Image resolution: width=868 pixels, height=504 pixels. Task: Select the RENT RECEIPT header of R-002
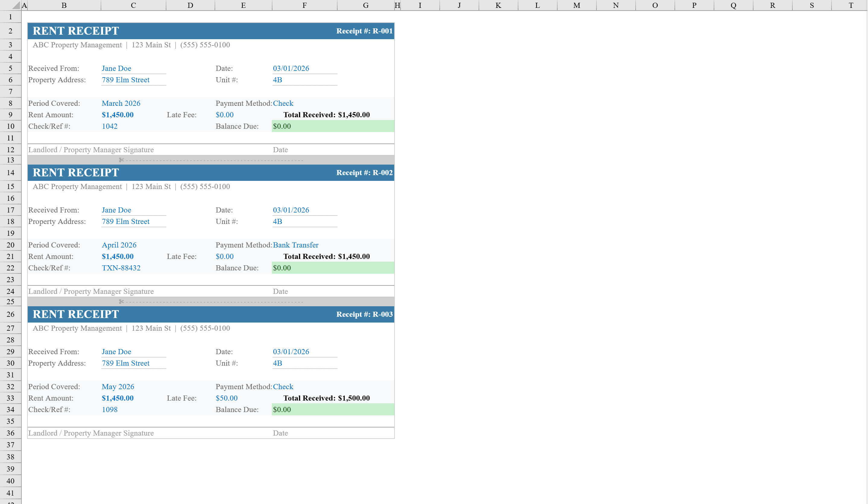pos(75,173)
